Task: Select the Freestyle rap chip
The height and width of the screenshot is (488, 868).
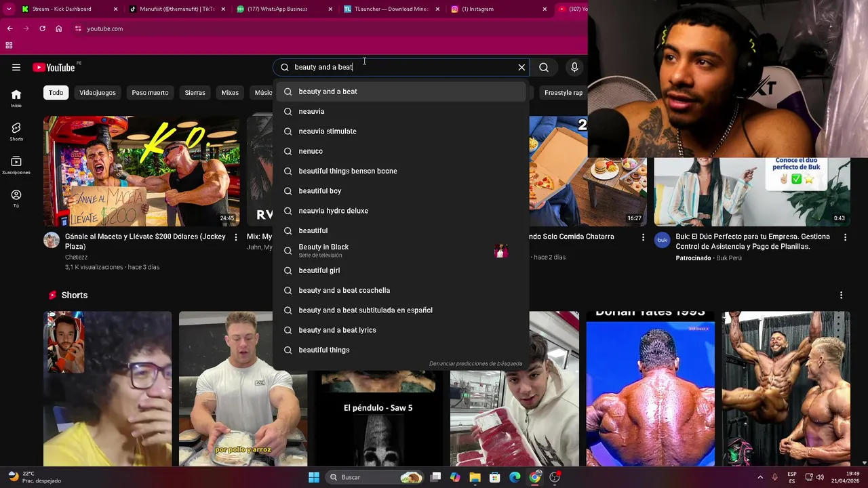Action: (x=564, y=93)
